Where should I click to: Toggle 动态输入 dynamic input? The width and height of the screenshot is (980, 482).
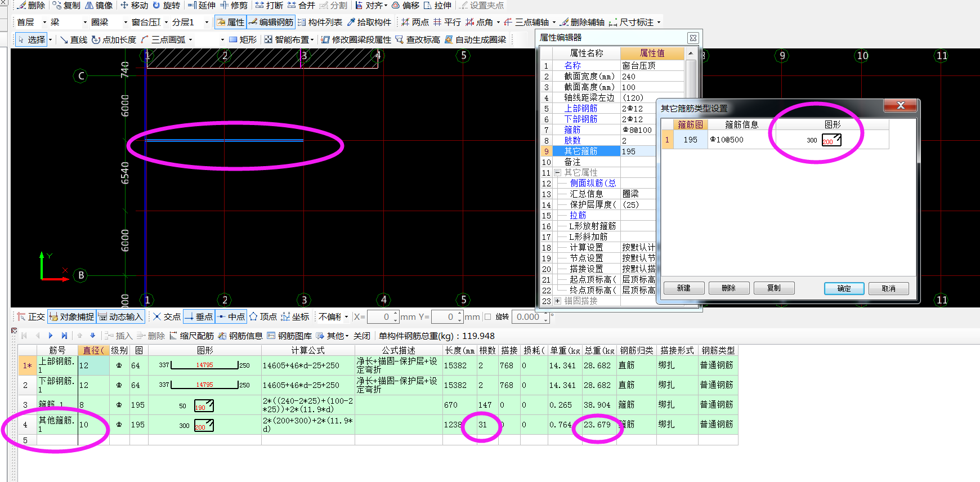tap(120, 316)
